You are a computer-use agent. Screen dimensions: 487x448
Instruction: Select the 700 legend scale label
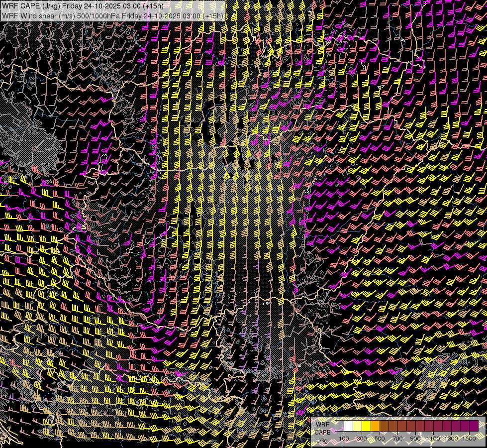pos(397,439)
